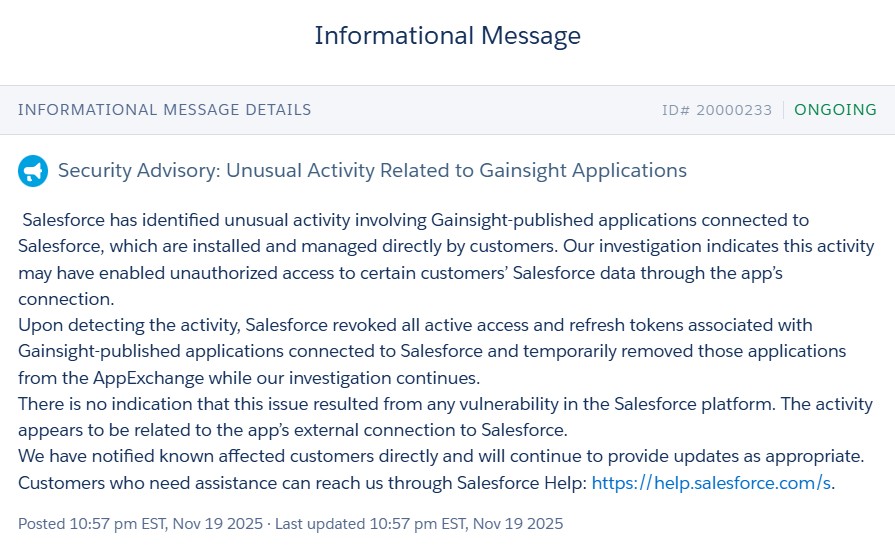
Task: Click the Informational Message page title
Action: pyautogui.click(x=447, y=36)
